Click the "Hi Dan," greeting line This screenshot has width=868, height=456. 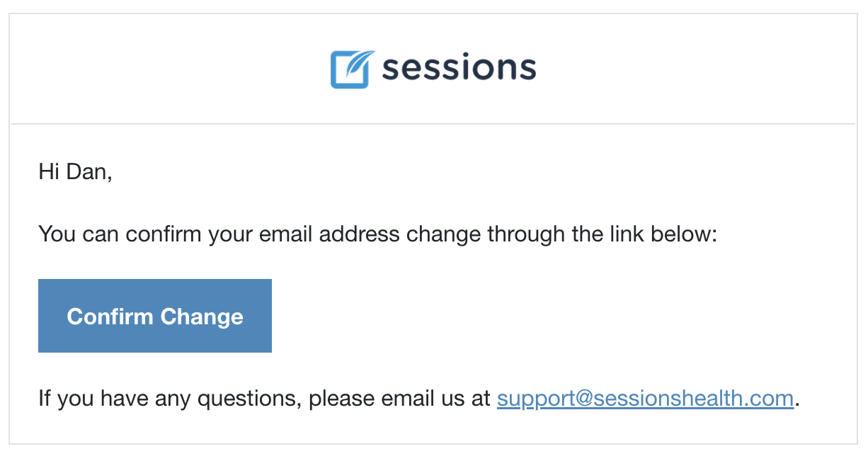pyautogui.click(x=76, y=172)
